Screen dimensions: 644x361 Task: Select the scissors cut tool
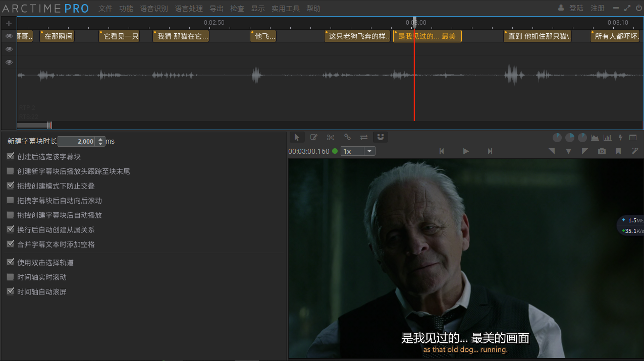coord(331,137)
